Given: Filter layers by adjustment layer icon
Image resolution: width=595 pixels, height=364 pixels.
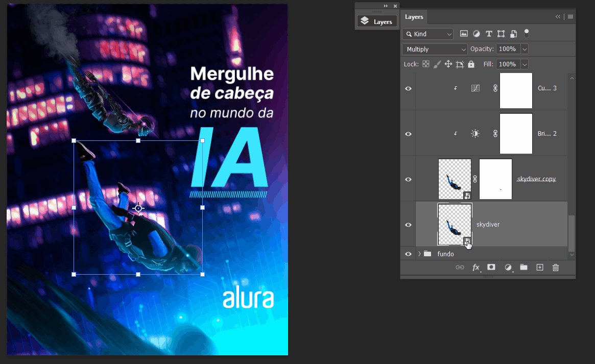Looking at the screenshot, I should [x=476, y=34].
